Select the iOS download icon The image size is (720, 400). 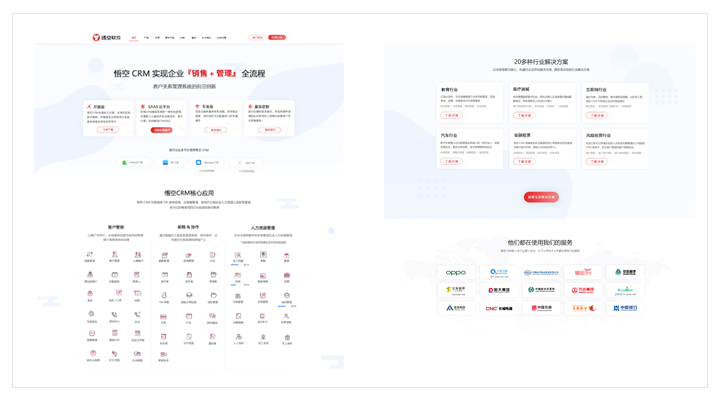(x=165, y=162)
